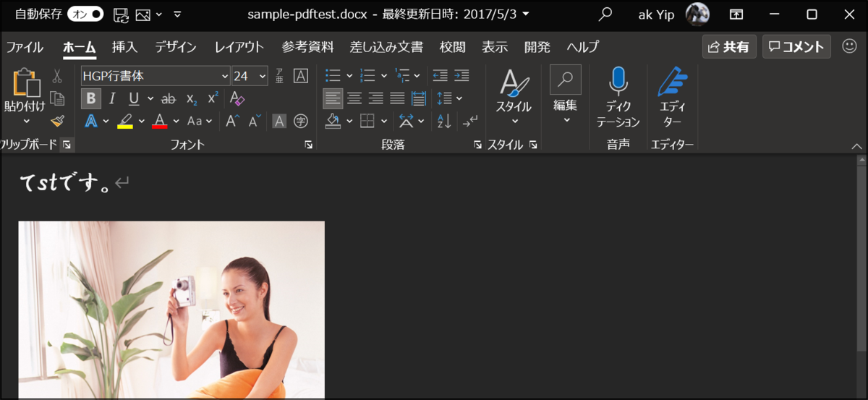Click the Copy icon in clipboard group
The height and width of the screenshot is (400, 868).
point(57,98)
